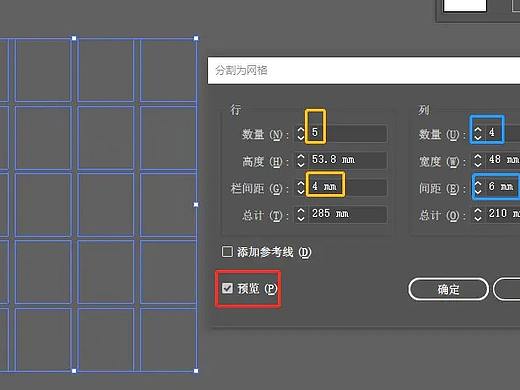Decrease the column 数量 (U) stepper down arrow
The image size is (520, 390).
pos(478,138)
